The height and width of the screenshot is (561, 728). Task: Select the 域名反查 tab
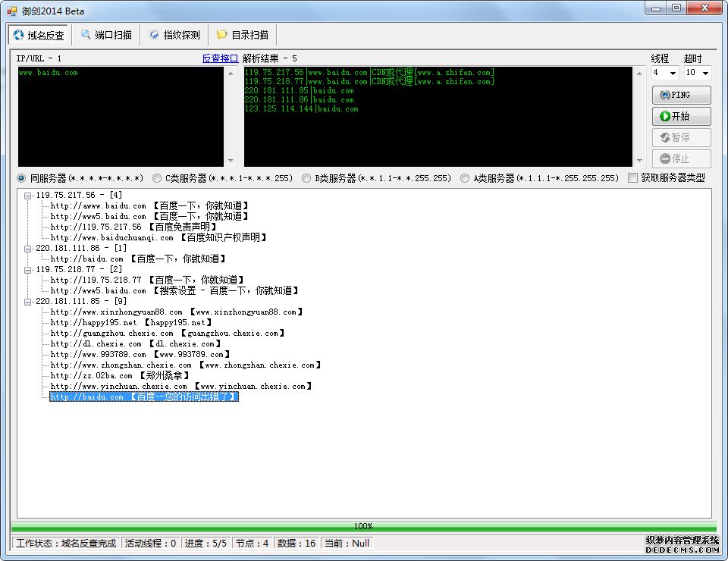[38, 36]
